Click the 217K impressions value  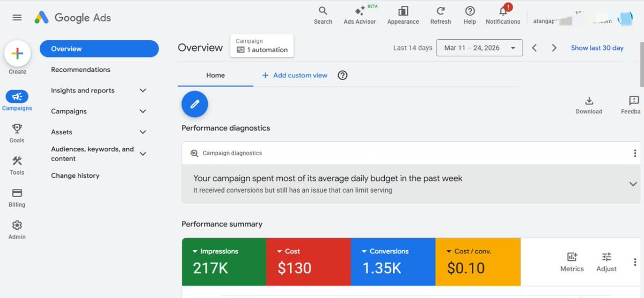click(x=210, y=268)
